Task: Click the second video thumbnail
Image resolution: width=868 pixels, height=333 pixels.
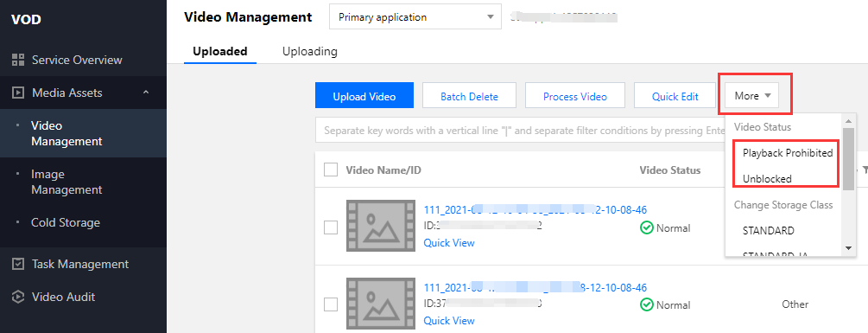Action: tap(381, 304)
